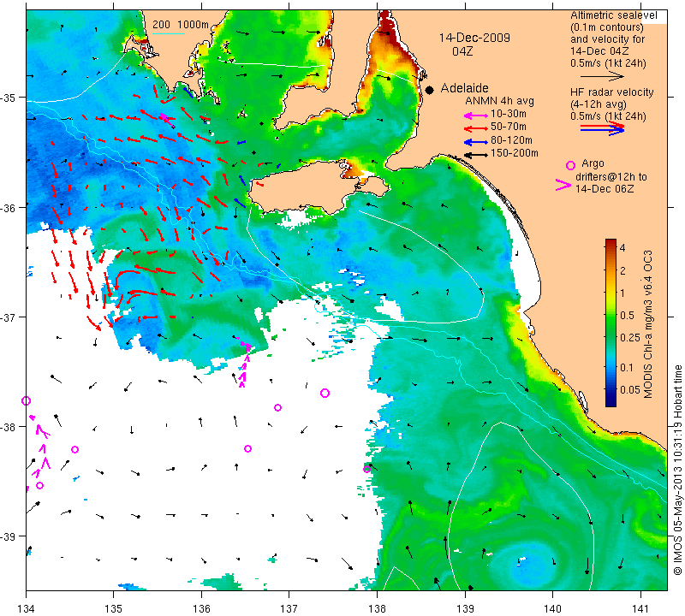Click the Argo float circle near 134.2E 38.5S
This screenshot has width=685, height=616.
point(39,485)
